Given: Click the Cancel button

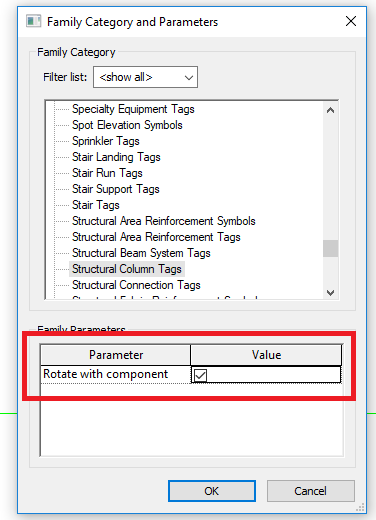Looking at the screenshot, I should (x=310, y=491).
